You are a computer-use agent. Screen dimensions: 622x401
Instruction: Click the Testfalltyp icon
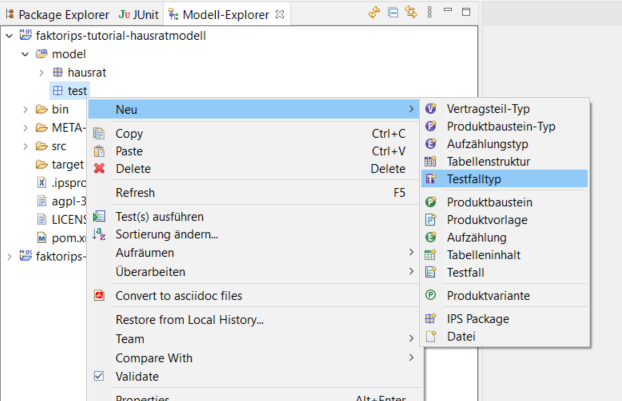coord(431,179)
